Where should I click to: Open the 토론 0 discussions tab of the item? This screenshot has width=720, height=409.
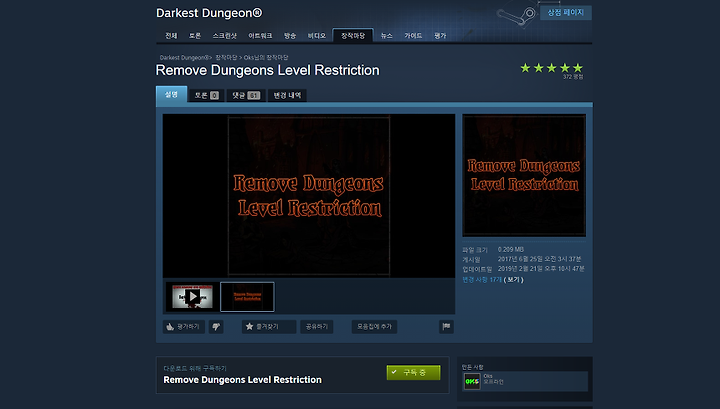click(207, 95)
